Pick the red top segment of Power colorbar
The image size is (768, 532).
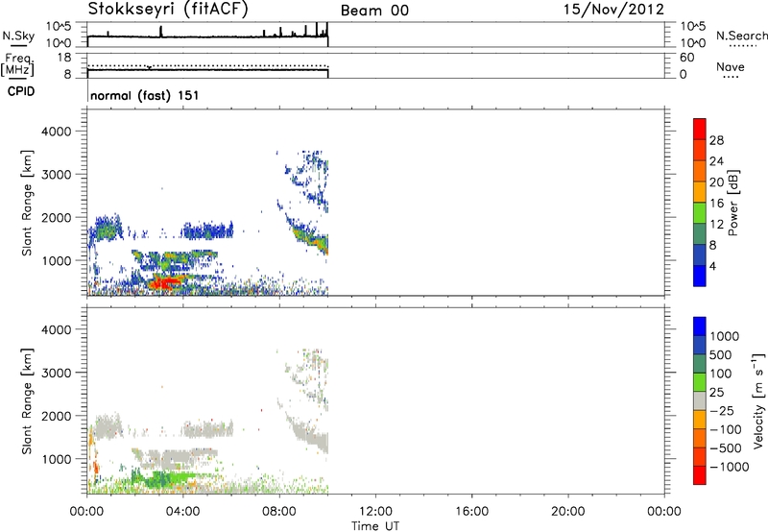click(700, 130)
